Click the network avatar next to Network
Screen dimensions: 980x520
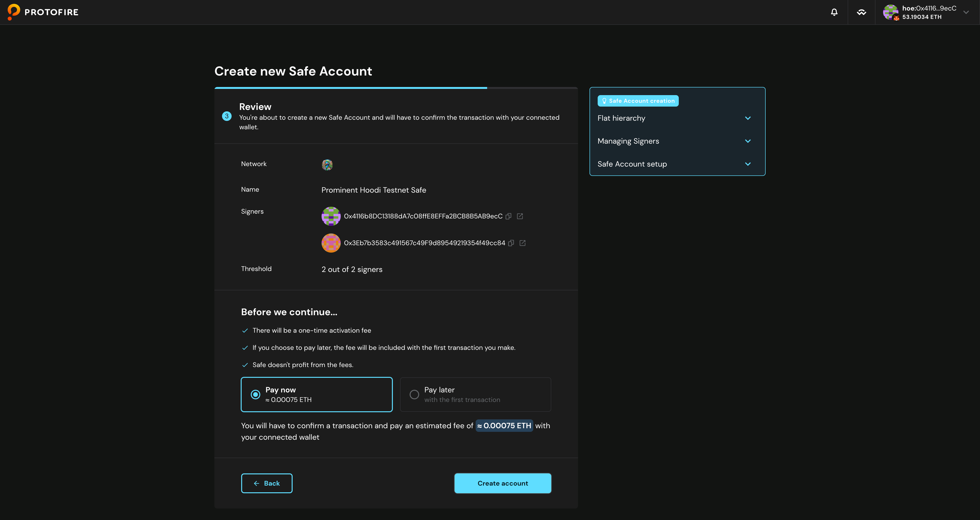coord(327,165)
